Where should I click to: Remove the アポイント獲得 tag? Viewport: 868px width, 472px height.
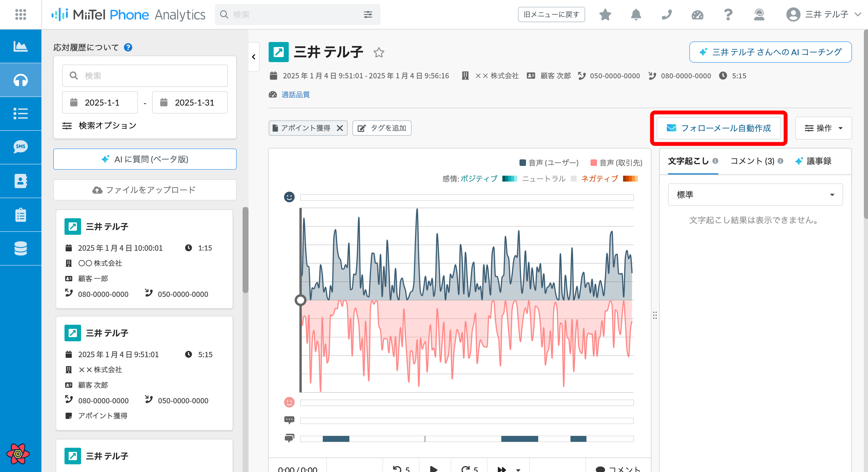340,128
